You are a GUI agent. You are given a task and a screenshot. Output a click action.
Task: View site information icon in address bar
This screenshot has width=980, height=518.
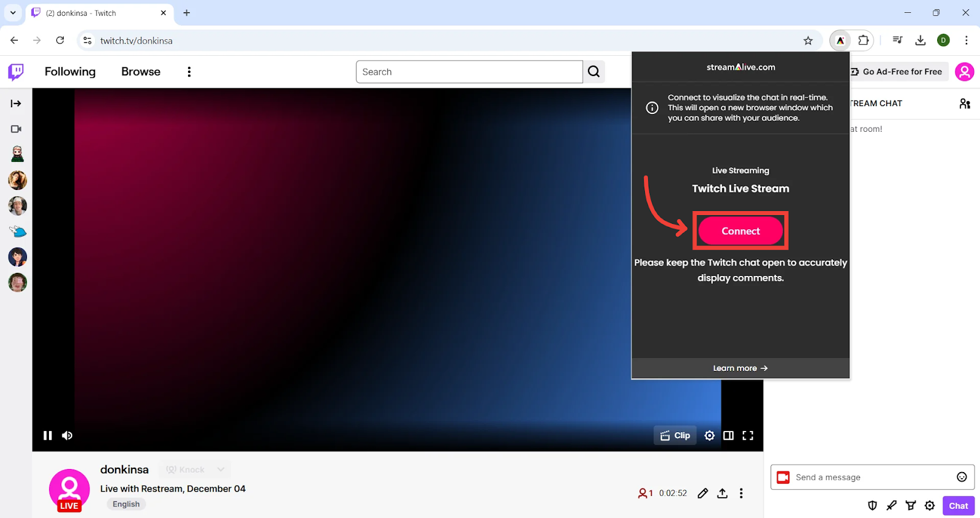tap(88, 40)
